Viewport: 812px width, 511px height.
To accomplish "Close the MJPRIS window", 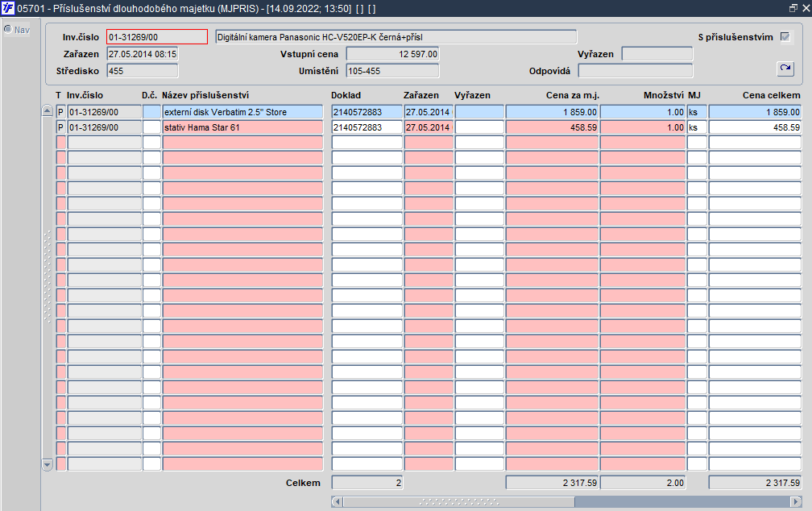I will [x=806, y=8].
